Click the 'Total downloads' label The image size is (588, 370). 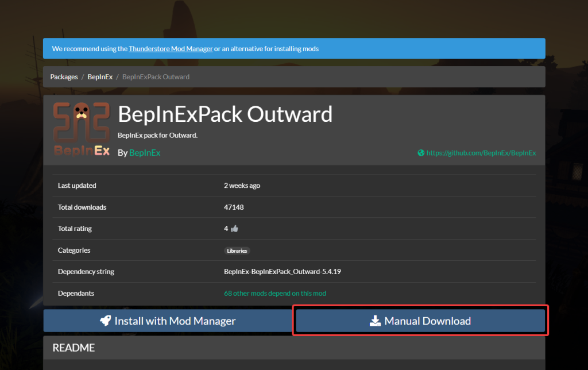pyautogui.click(x=82, y=207)
